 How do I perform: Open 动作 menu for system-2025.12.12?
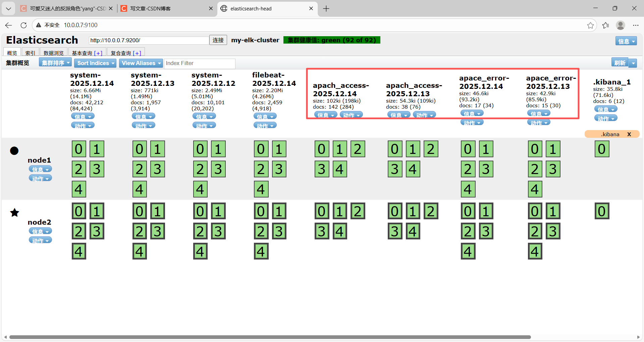click(204, 125)
